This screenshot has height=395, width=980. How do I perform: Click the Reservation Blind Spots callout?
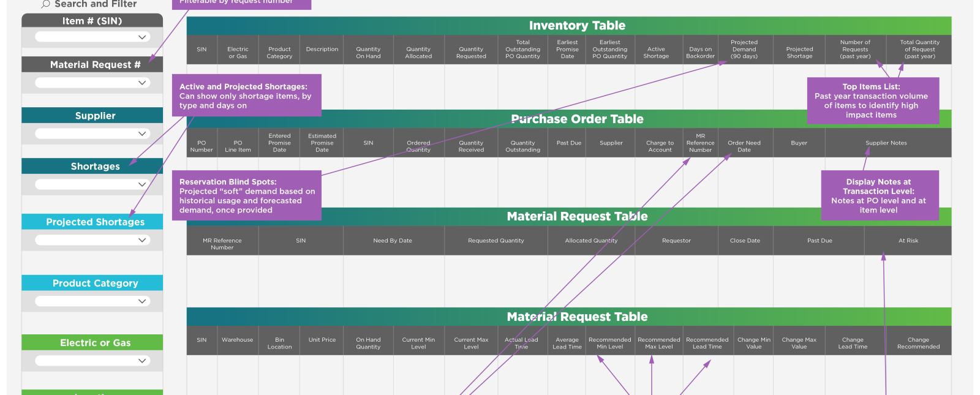click(x=246, y=195)
